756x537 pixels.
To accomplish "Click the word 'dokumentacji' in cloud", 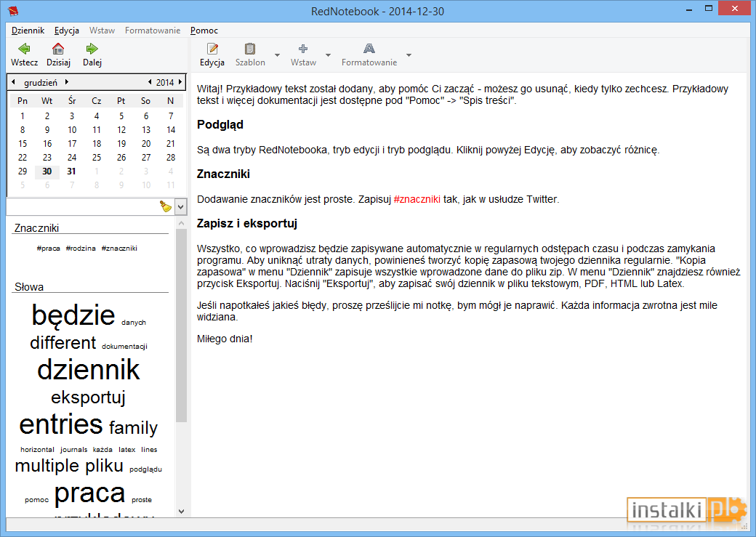I will pos(124,346).
